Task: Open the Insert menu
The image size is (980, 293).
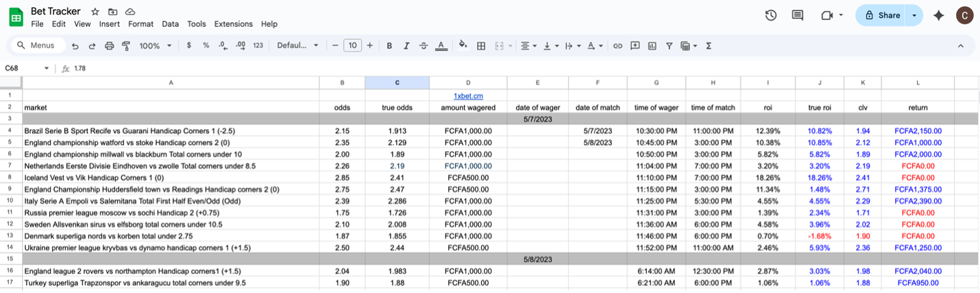Action: point(109,24)
